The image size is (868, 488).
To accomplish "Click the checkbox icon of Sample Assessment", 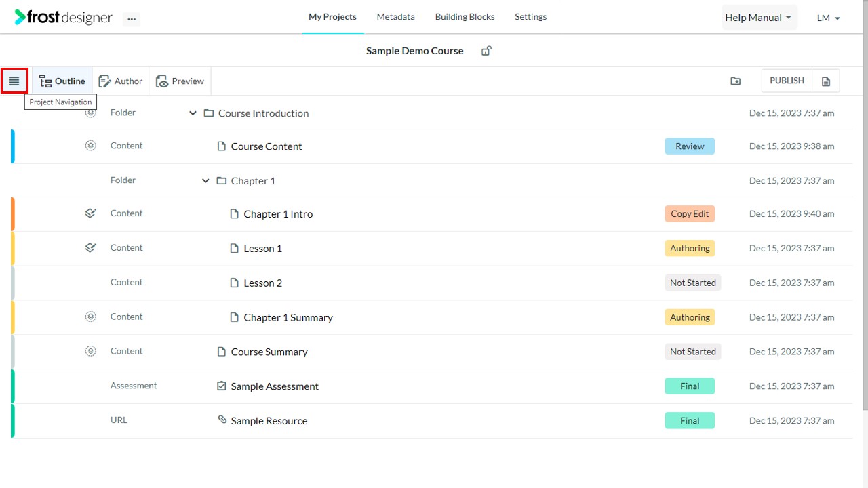I will coord(221,386).
